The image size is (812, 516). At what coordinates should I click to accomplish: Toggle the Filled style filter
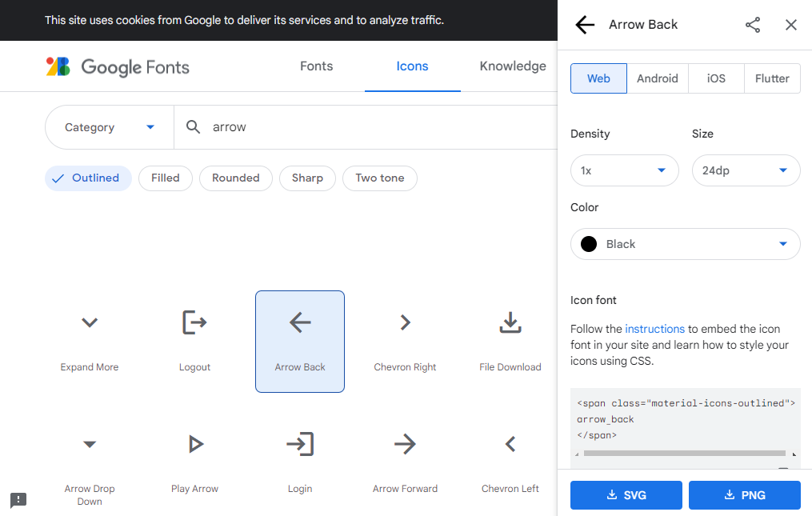[x=165, y=178]
